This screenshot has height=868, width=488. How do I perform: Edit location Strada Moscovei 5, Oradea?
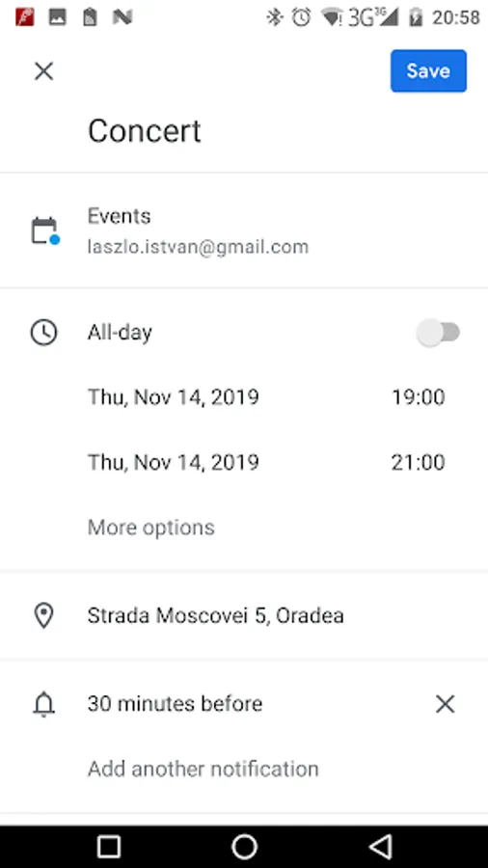(x=216, y=615)
